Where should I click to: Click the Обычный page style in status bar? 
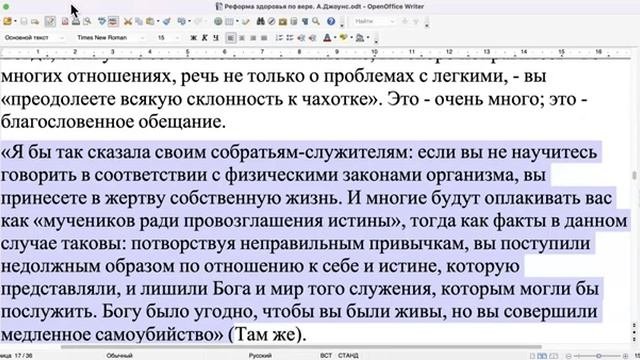119,356
